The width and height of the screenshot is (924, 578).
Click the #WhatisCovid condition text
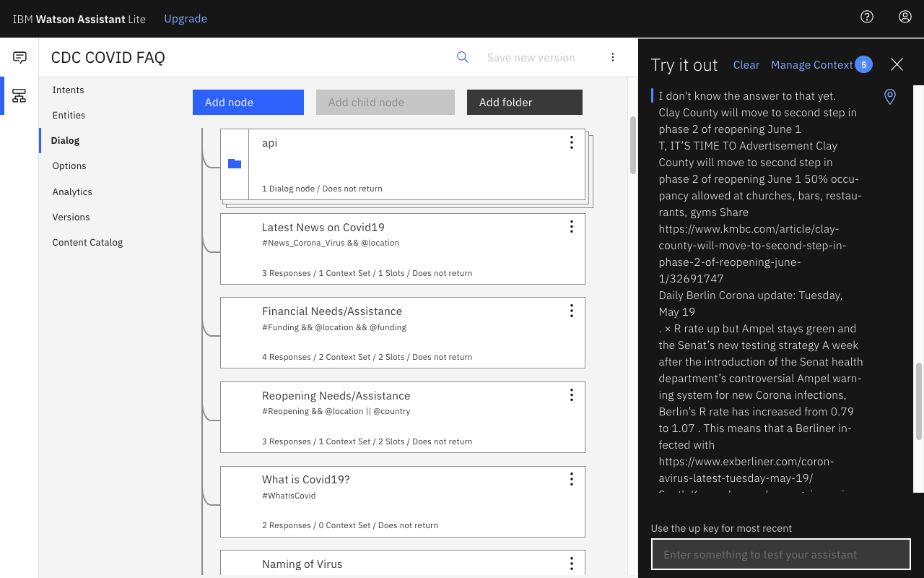(289, 496)
